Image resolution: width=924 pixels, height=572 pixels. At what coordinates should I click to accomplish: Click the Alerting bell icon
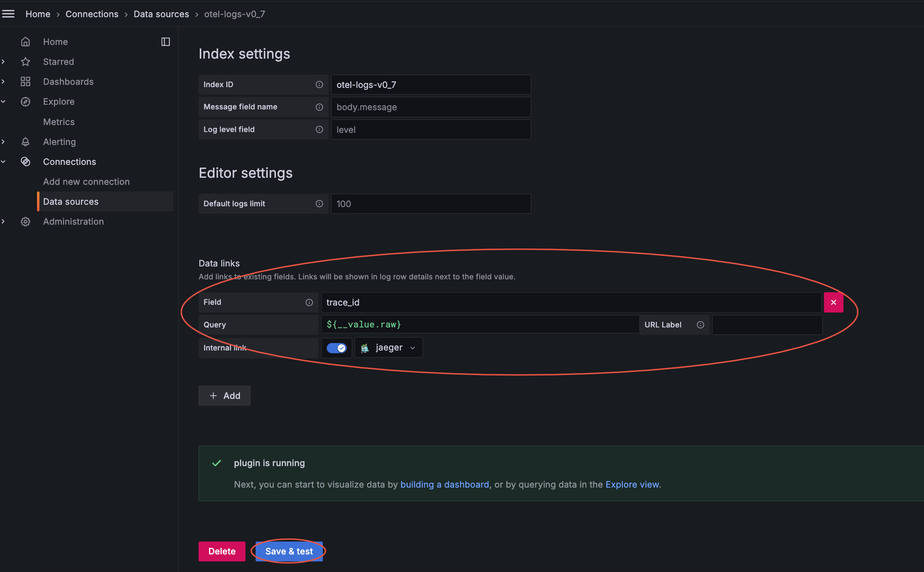[x=26, y=141]
